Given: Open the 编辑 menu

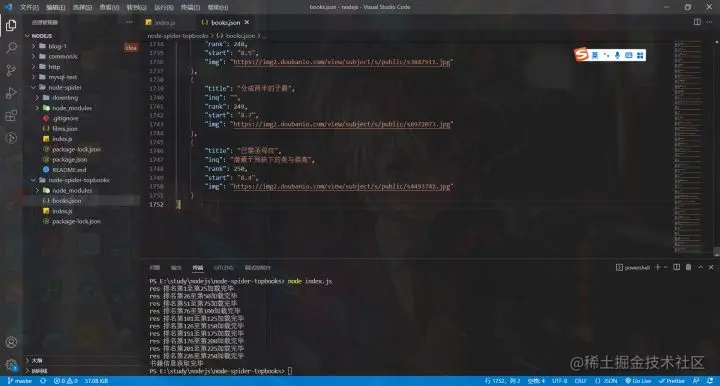Looking at the screenshot, I should pyautogui.click(x=56, y=7).
